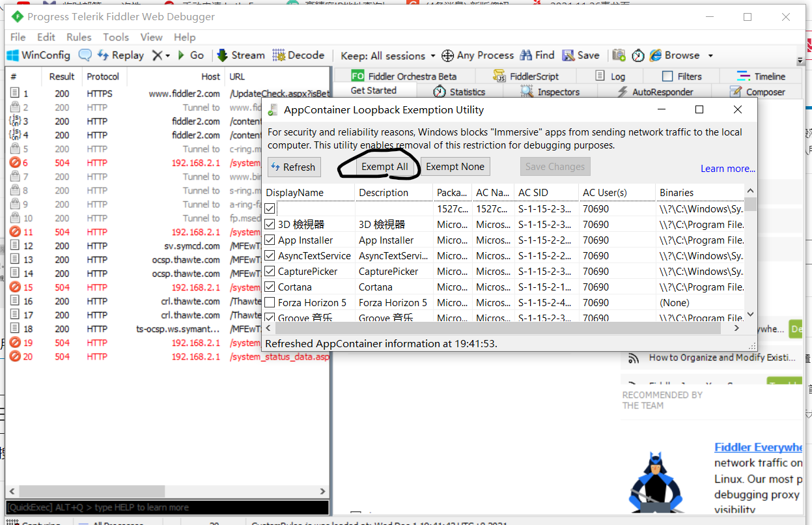Save sessions with the toolbar Save icon
812x525 pixels.
[581, 55]
